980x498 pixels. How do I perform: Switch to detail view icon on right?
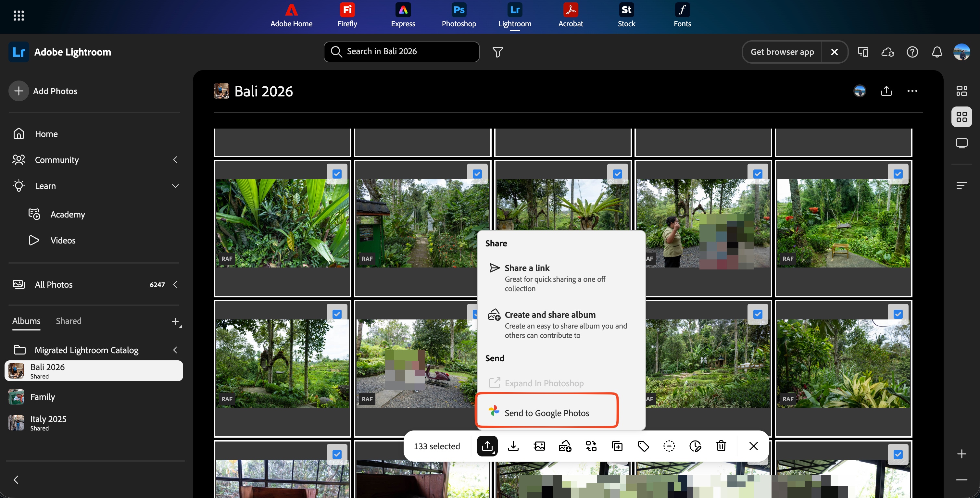961,143
